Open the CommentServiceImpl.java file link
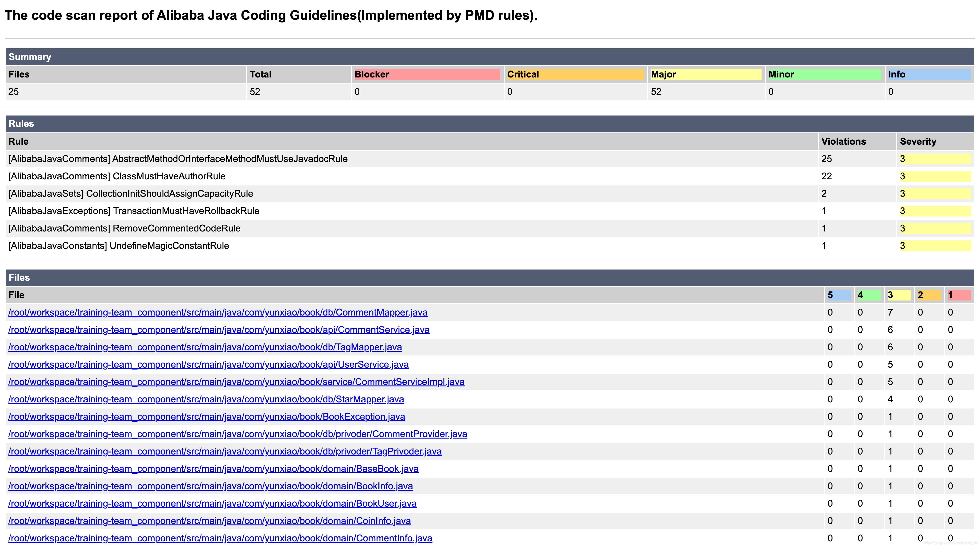The image size is (980, 547). pyautogui.click(x=236, y=382)
